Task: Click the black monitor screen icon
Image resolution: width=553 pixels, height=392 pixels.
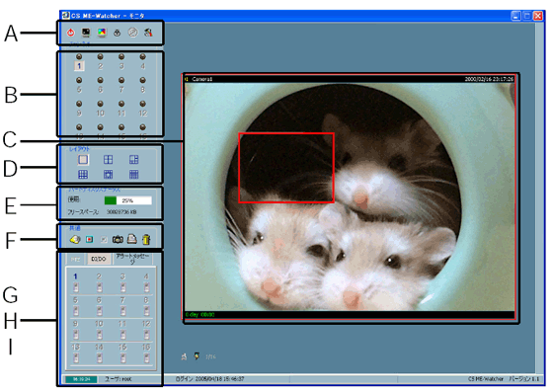Action: (x=86, y=33)
